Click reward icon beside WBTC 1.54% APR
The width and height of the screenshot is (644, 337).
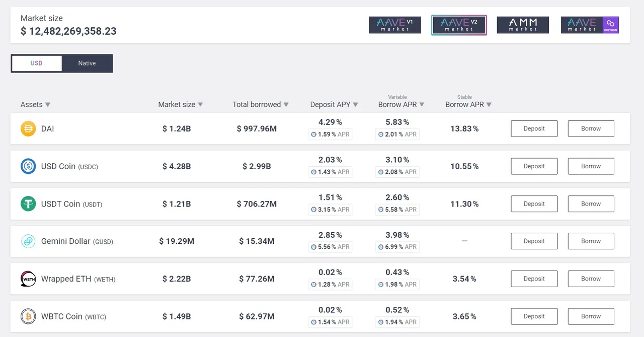314,322
